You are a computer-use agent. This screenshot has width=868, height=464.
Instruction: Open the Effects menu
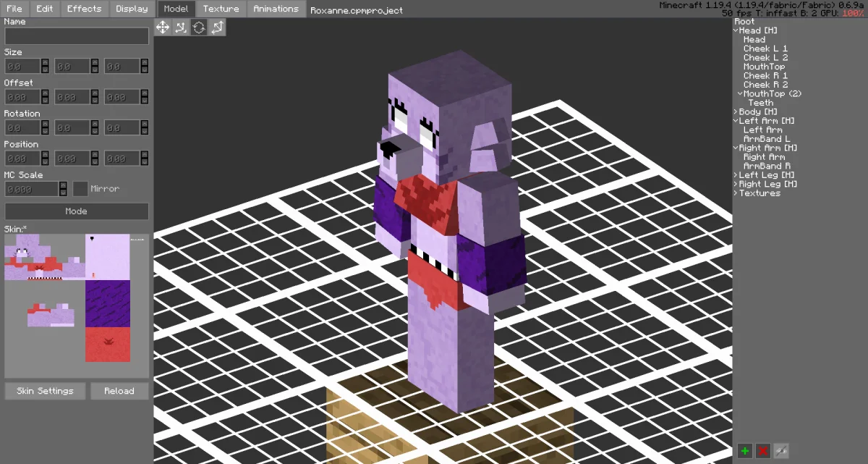[85, 9]
